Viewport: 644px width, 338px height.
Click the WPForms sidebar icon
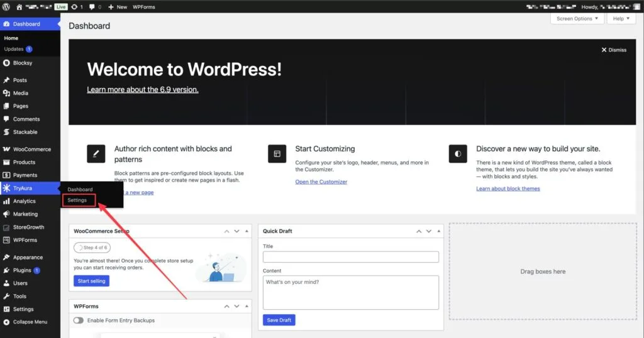6,240
